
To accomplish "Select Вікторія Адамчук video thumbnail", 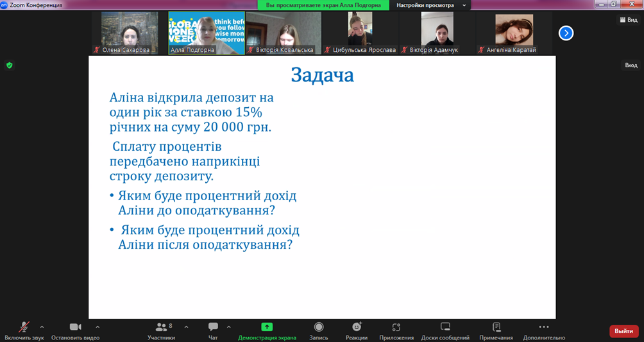I will click(x=437, y=33).
